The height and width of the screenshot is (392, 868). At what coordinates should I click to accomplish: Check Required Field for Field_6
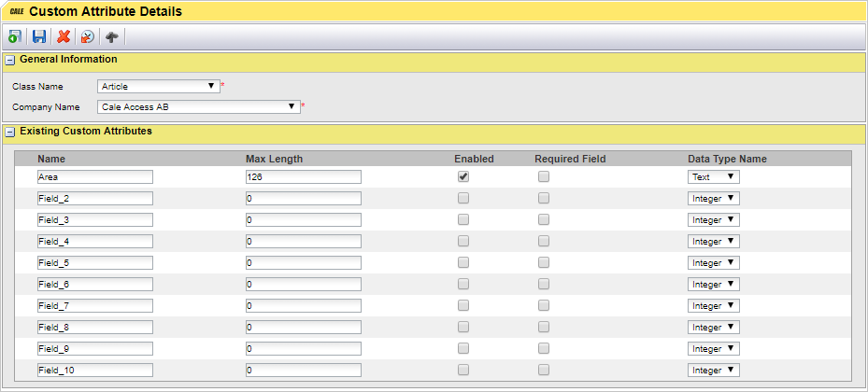(x=544, y=284)
